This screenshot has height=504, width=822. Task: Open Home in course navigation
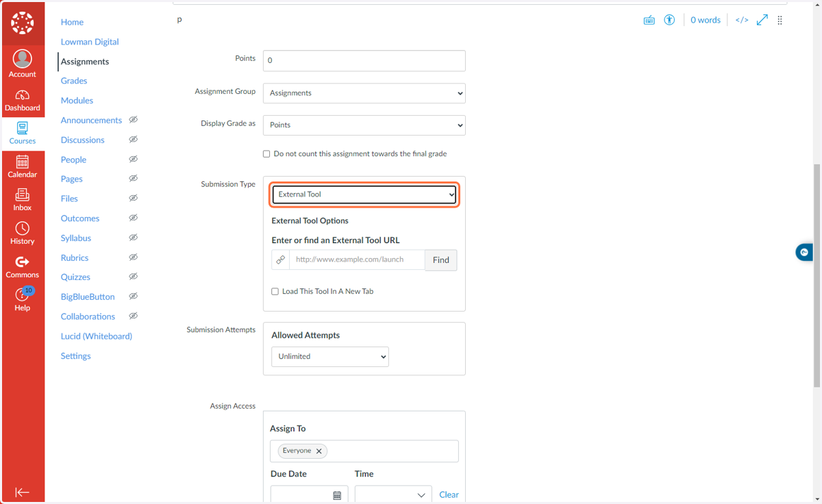pyautogui.click(x=72, y=22)
